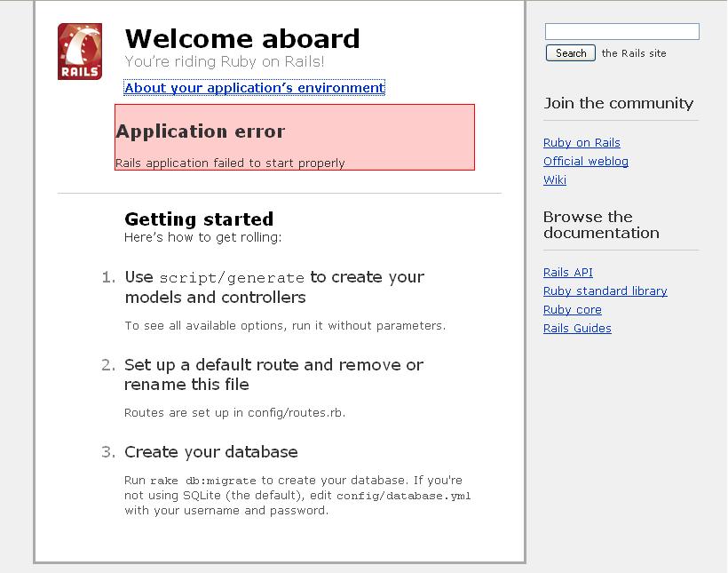Click the script/generate code text

(232, 278)
